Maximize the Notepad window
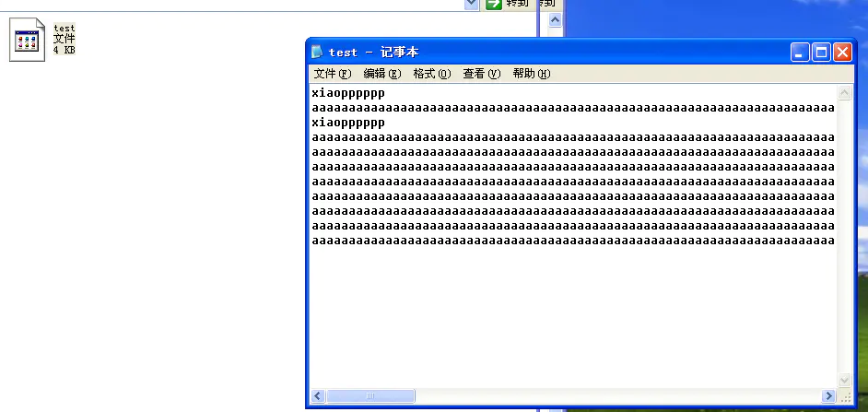The width and height of the screenshot is (868, 412). click(x=822, y=53)
